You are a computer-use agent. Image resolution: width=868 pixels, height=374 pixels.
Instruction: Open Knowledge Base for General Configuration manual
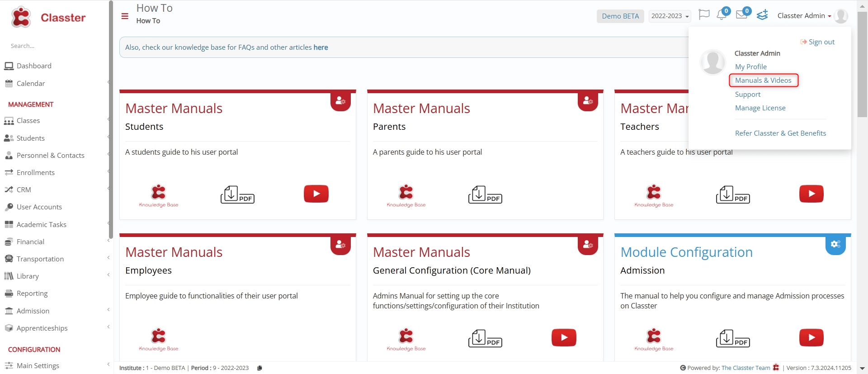coord(406,340)
